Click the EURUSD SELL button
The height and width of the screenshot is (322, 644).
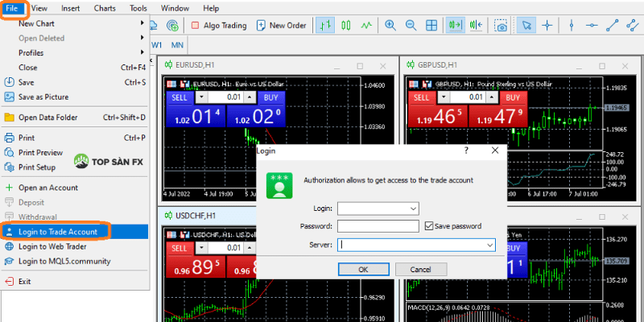tap(180, 97)
